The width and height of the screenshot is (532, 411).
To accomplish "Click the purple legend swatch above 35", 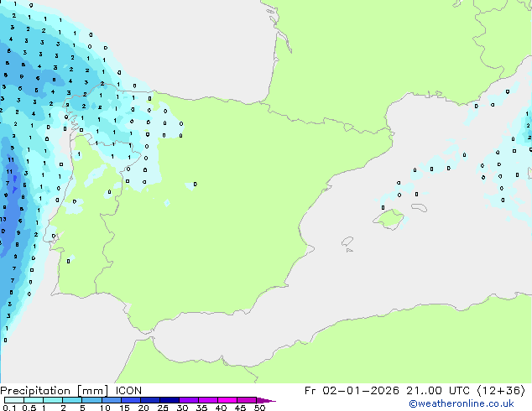I will 208,401.
